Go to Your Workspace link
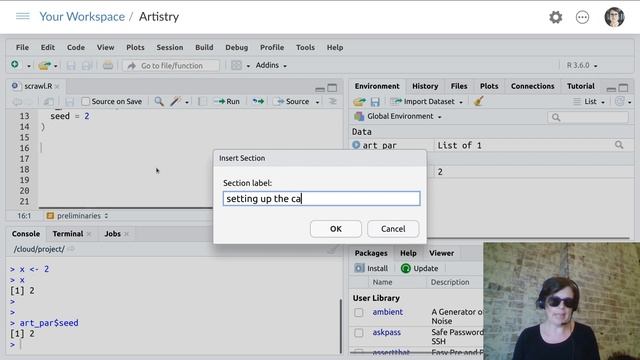Image resolution: width=640 pixels, height=360 pixels. (82, 17)
